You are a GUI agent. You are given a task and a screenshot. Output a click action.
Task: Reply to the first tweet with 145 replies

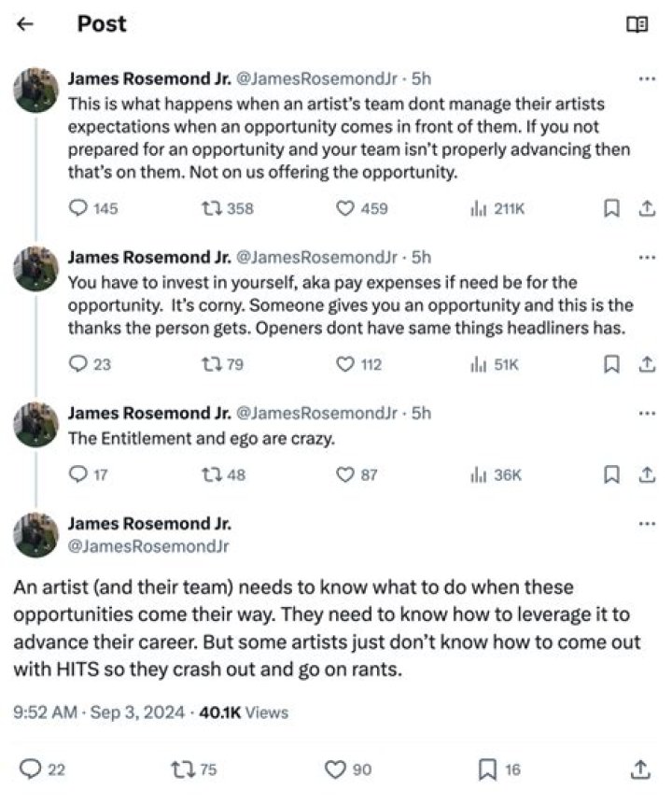tap(79, 209)
